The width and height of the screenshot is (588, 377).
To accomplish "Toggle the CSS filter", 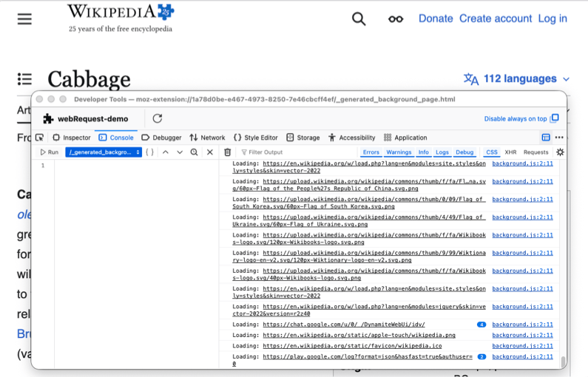I will click(x=492, y=152).
